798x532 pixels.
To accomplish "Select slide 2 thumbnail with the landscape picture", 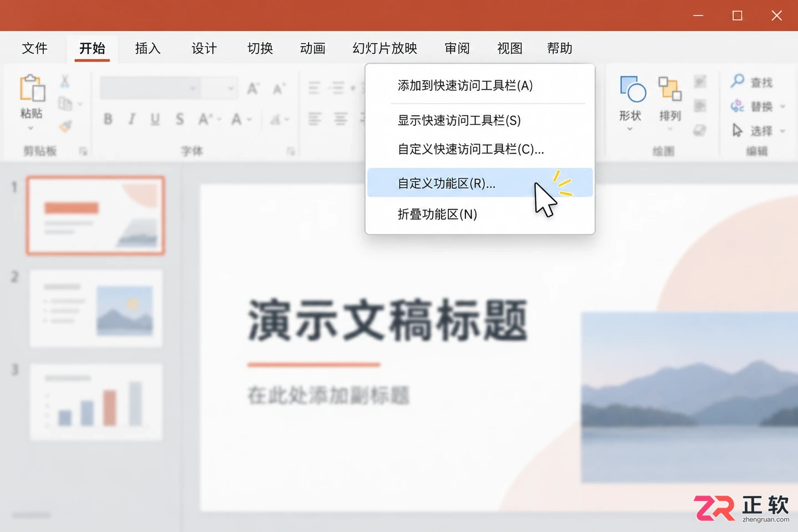I will click(x=96, y=309).
